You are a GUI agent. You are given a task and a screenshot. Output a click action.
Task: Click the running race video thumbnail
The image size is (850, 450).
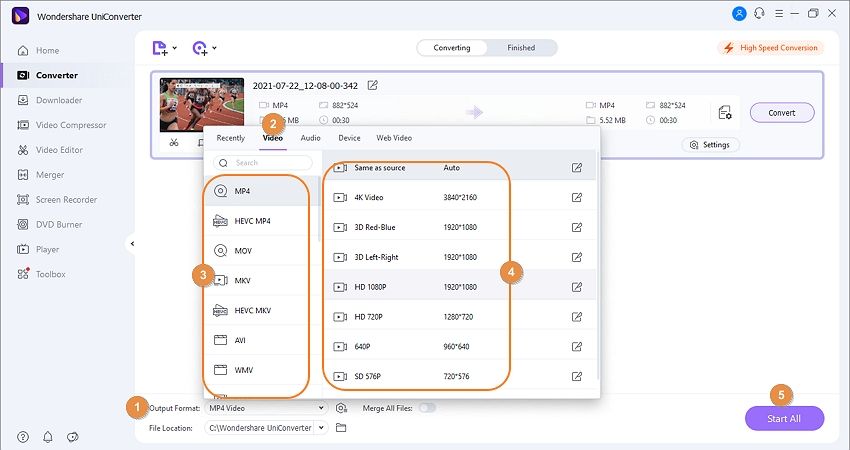point(202,105)
